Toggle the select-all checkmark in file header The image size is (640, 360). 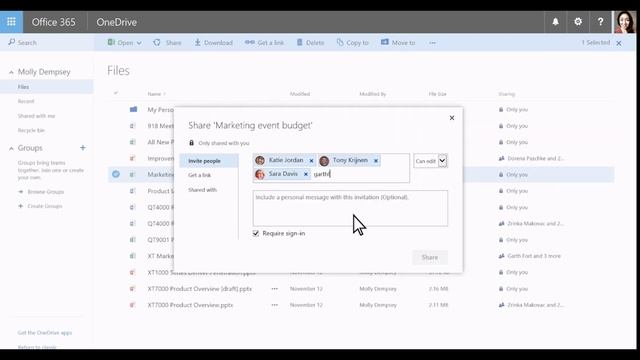[x=116, y=93]
